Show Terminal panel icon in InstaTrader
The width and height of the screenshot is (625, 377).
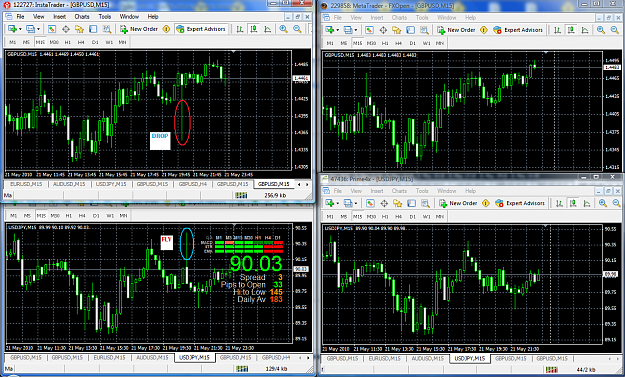tap(93, 29)
